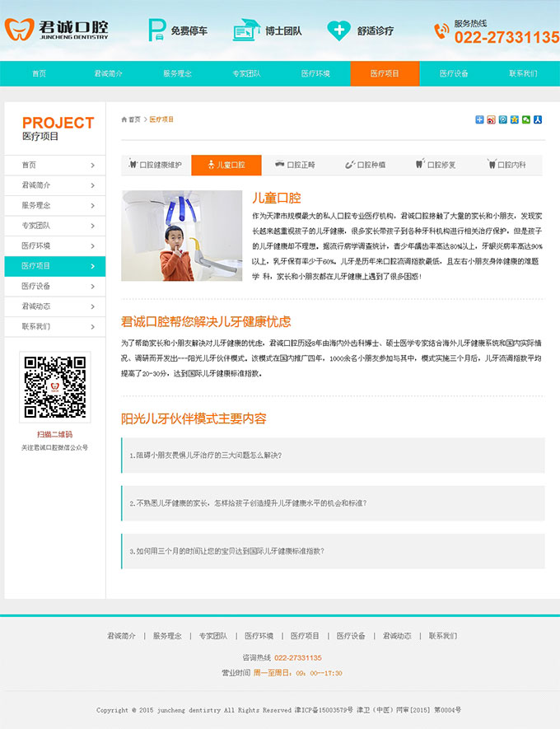
Task: Click the WeChat QR code image
Action: coord(54,386)
